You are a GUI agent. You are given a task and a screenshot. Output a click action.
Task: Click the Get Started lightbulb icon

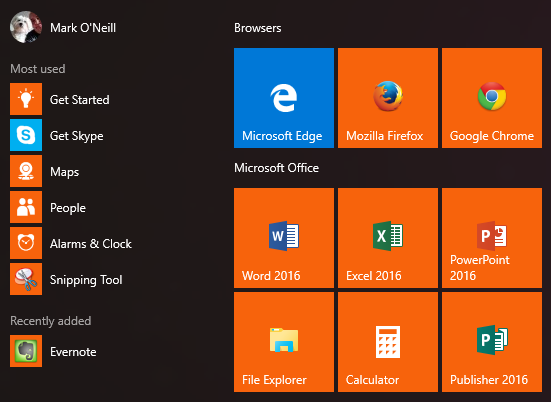click(26, 99)
